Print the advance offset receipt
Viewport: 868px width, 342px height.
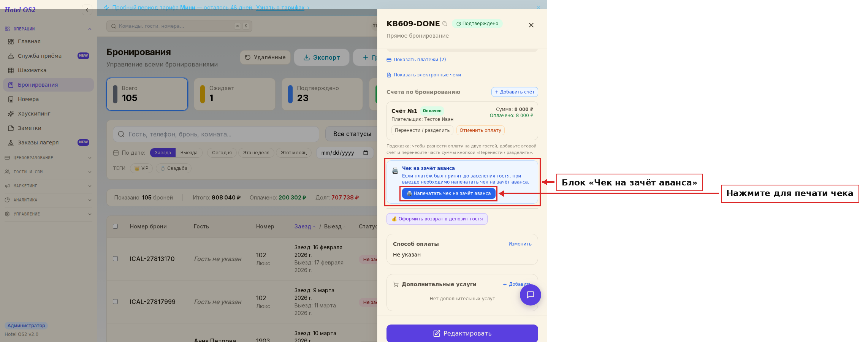pyautogui.click(x=449, y=193)
